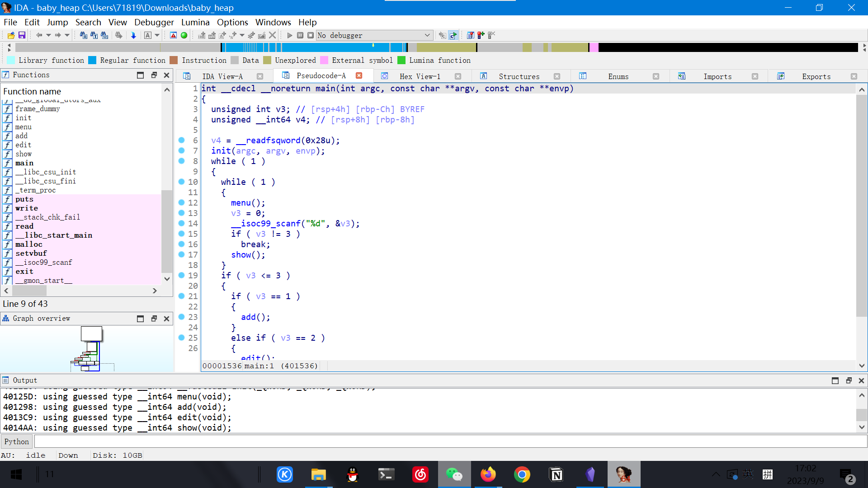The height and width of the screenshot is (488, 868).
Task: Select the add function in Functions list
Action: [x=21, y=136]
